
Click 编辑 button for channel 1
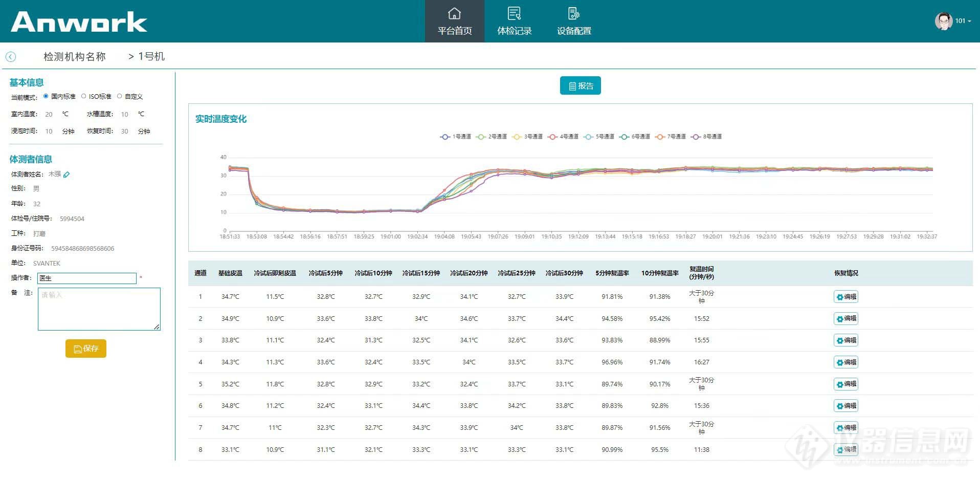[846, 297]
